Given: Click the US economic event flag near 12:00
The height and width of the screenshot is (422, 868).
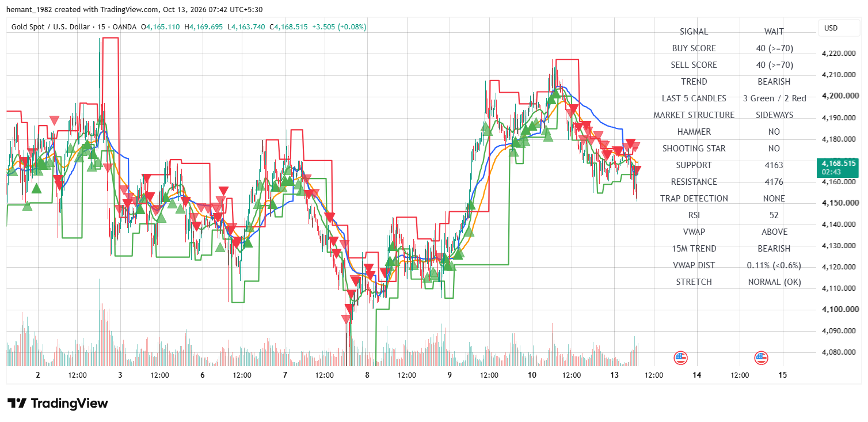Looking at the screenshot, I should (762, 358).
